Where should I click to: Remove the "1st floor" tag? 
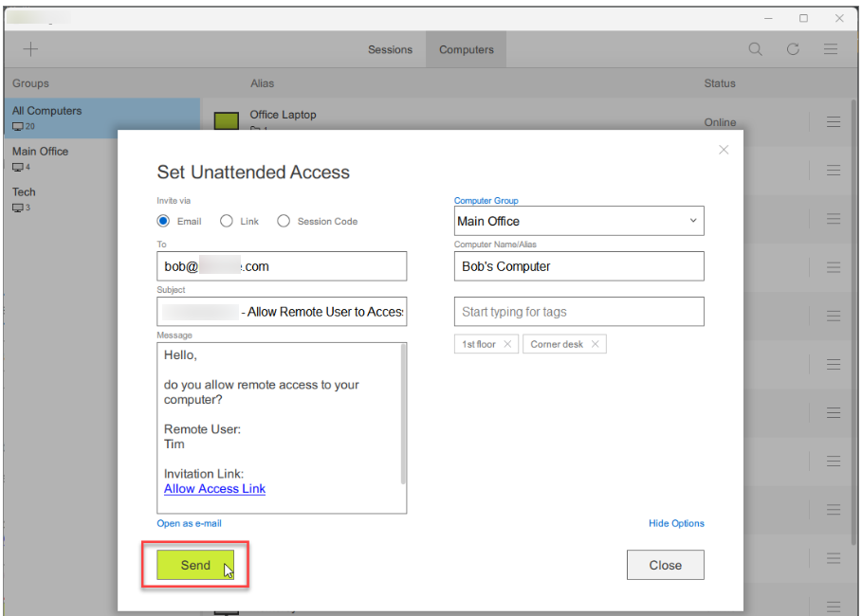[x=507, y=344]
